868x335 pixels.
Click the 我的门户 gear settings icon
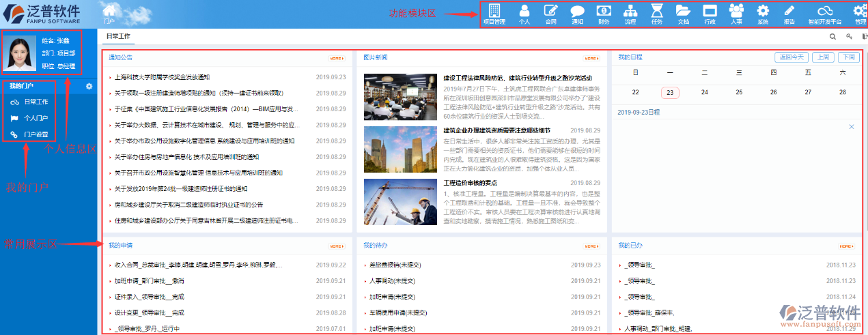tap(89, 86)
